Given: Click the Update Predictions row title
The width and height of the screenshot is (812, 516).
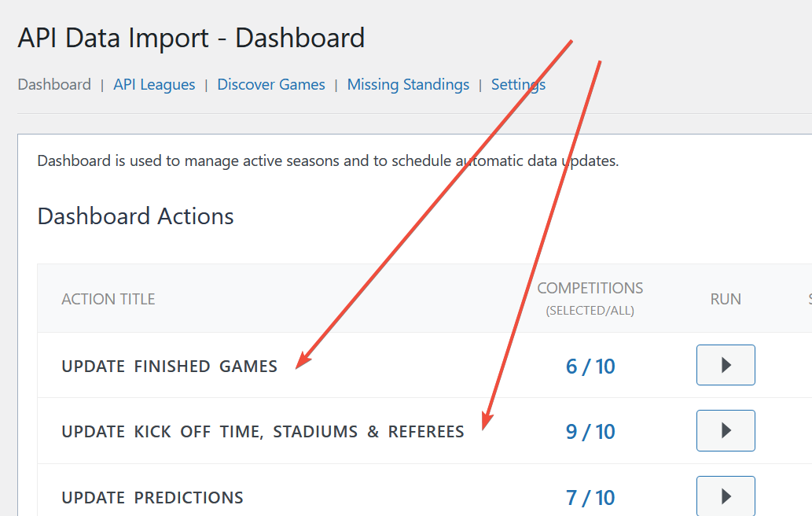Looking at the screenshot, I should pyautogui.click(x=152, y=497).
